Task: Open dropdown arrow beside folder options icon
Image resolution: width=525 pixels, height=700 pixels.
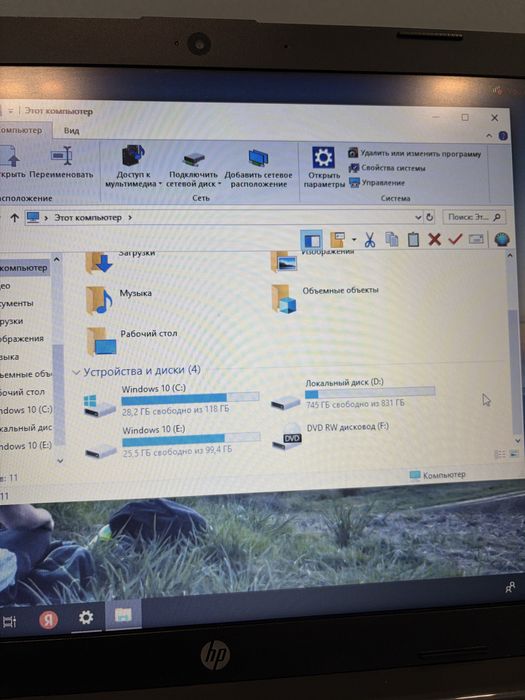Action: (x=354, y=240)
